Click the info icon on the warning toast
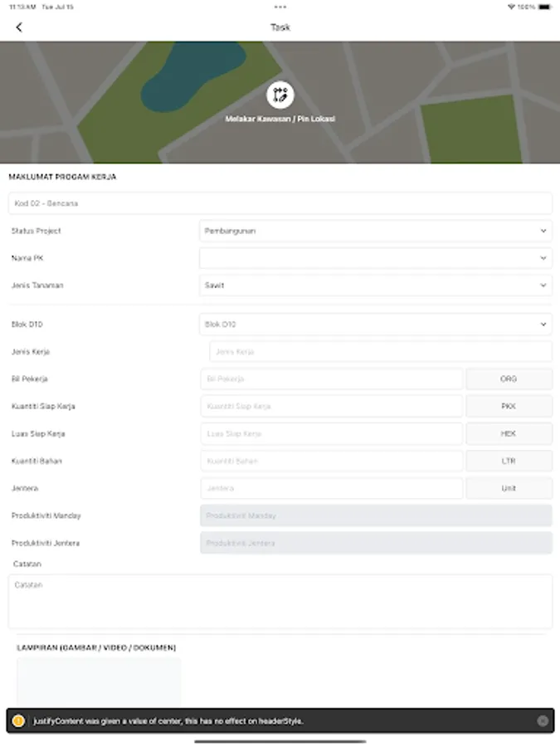Screen dimensions: 560x747 (x=18, y=720)
